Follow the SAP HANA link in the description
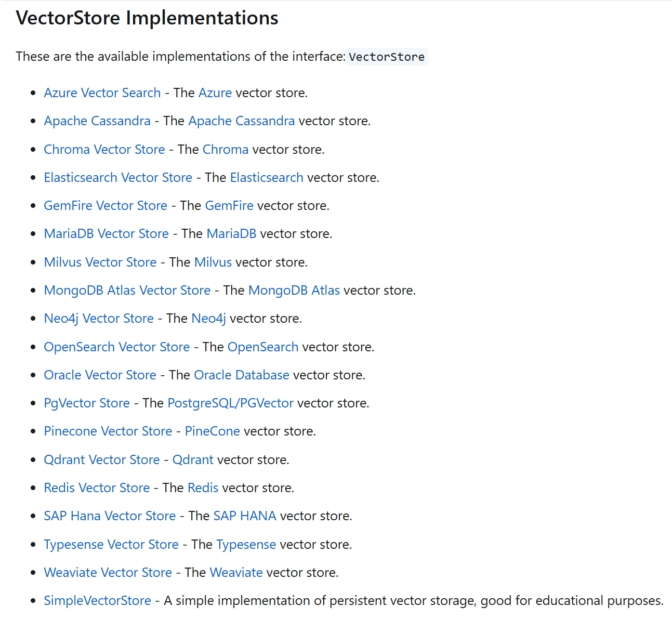The image size is (672, 619). (245, 516)
